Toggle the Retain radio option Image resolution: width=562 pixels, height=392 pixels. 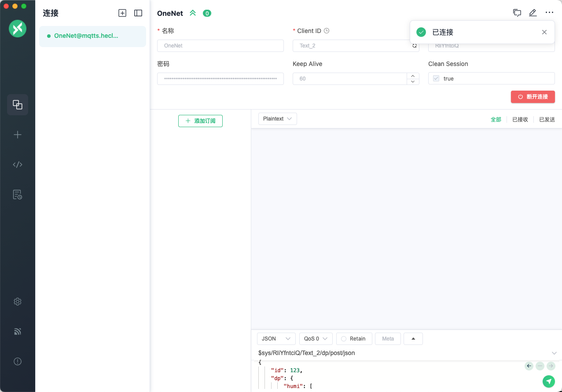point(354,339)
